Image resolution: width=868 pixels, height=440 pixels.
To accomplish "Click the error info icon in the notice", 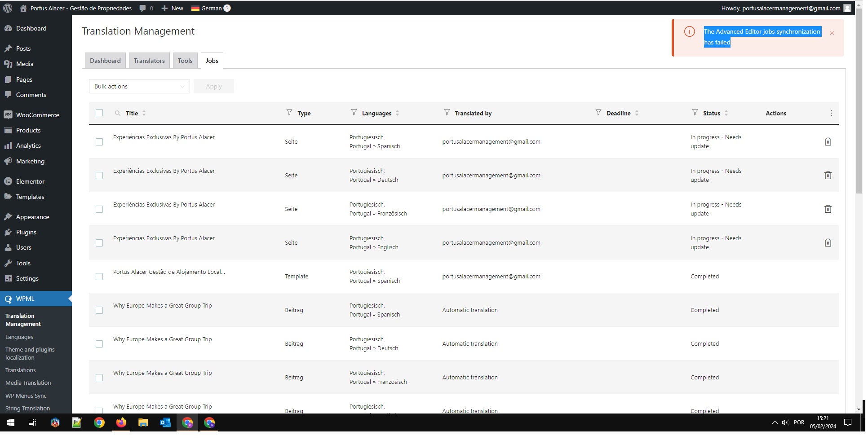I will (690, 31).
